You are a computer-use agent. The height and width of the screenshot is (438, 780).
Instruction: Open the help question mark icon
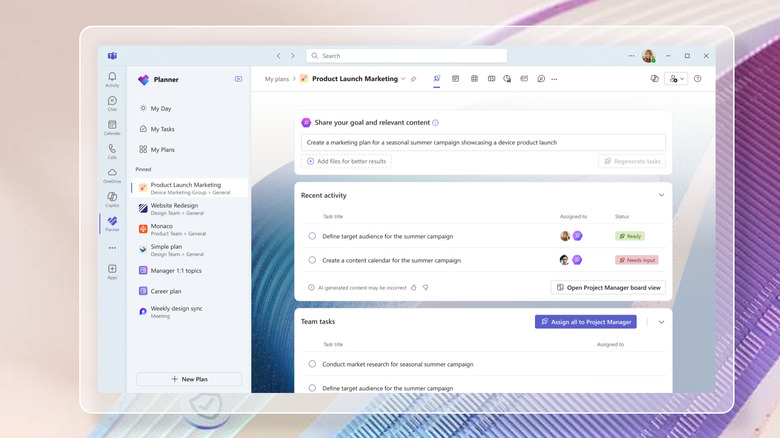697,79
